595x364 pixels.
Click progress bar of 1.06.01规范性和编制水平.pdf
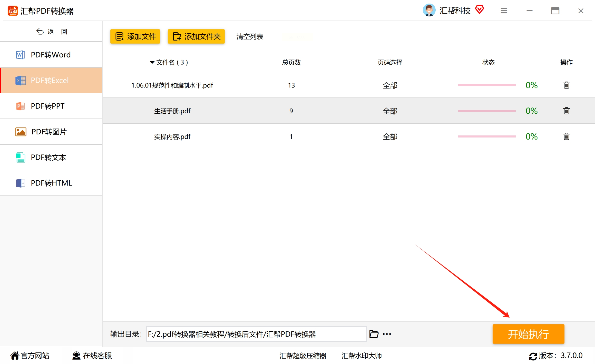(487, 85)
